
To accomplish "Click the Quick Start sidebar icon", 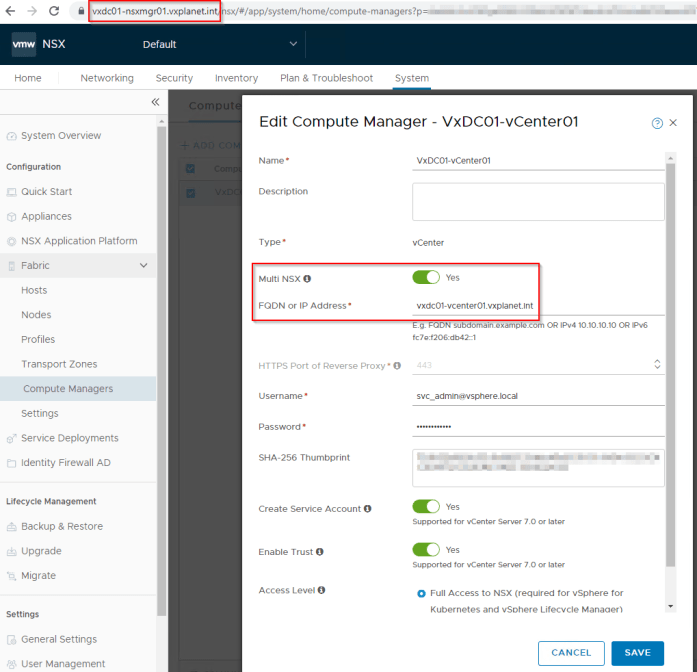I will (12, 192).
